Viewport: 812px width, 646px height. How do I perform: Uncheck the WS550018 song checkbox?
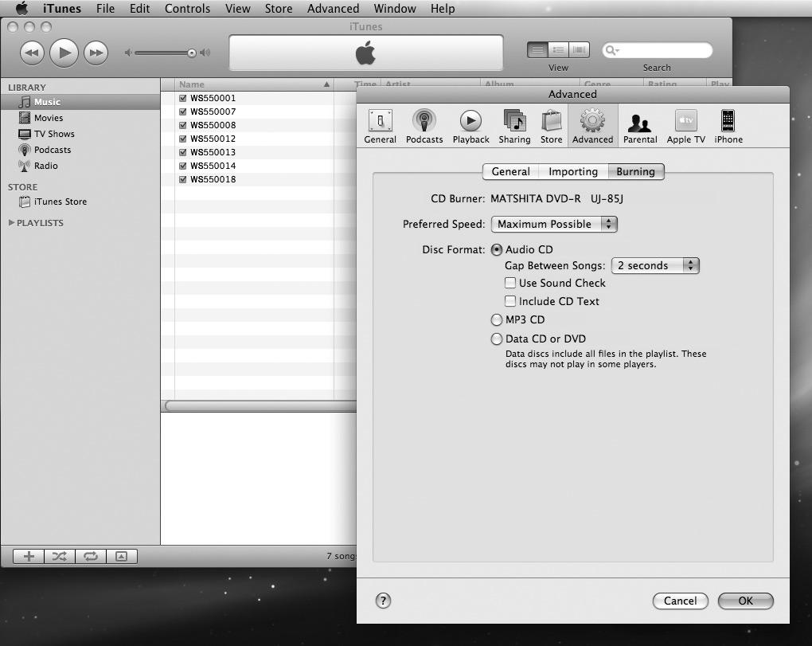(183, 179)
